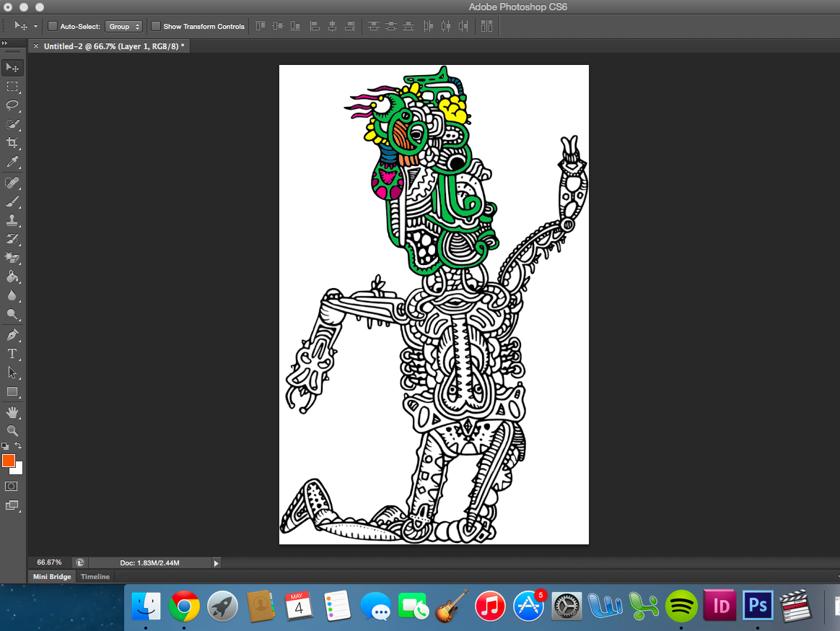Image resolution: width=840 pixels, height=631 pixels.
Task: Open the Mini Bridge tab
Action: [52, 577]
